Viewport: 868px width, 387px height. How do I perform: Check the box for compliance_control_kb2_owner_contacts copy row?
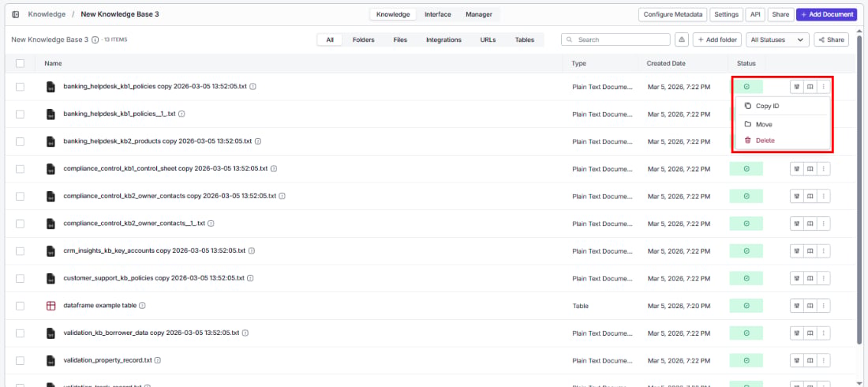click(21, 197)
